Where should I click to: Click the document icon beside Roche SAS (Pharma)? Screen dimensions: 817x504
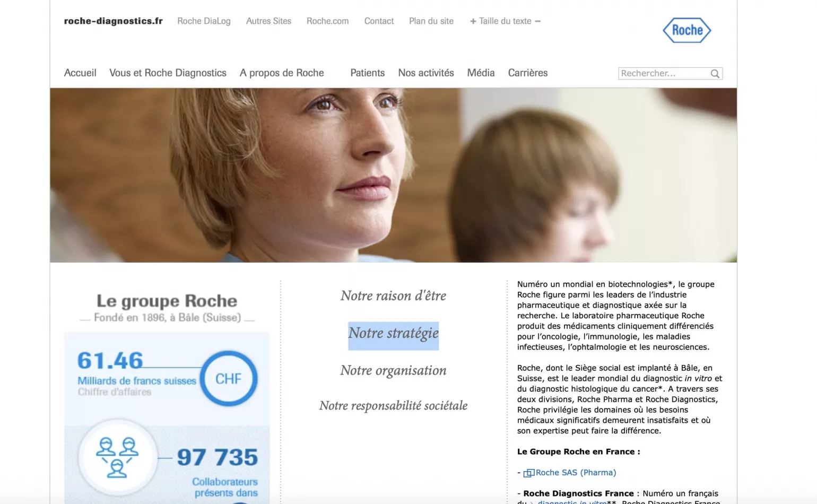(x=528, y=472)
